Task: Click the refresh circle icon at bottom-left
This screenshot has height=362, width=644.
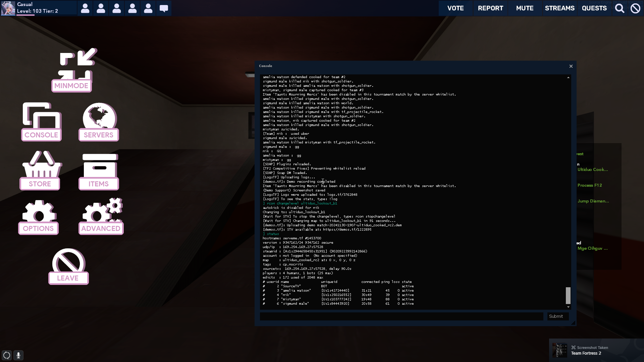Action: [7, 355]
